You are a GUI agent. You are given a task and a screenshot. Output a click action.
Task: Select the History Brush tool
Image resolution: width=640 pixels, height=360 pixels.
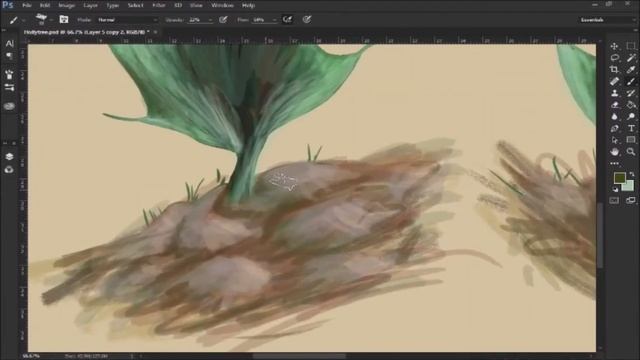click(x=631, y=93)
